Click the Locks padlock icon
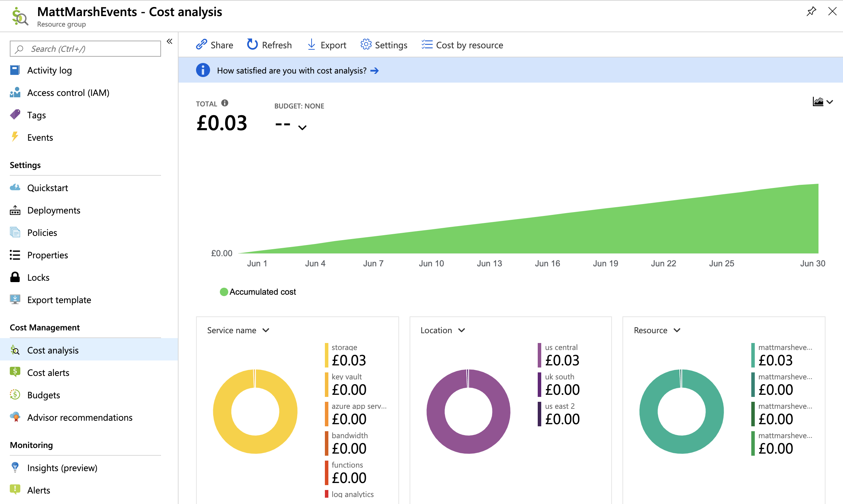843x504 pixels. (15, 277)
